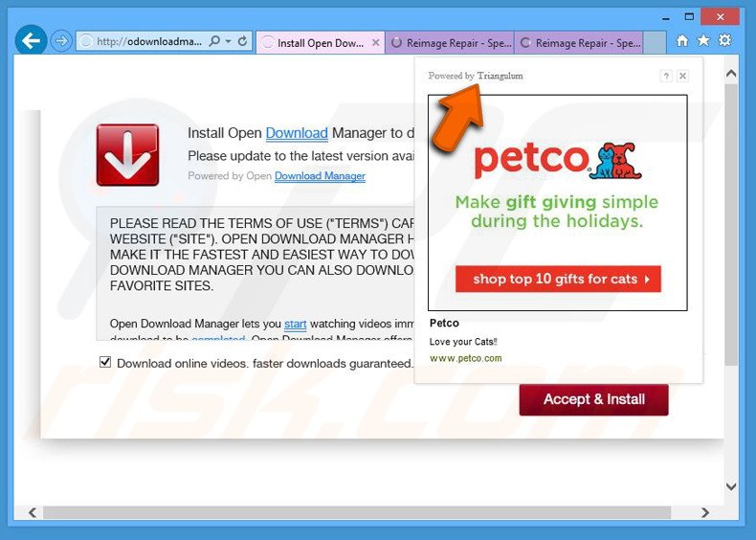Viewport: 756px width, 540px height.
Task: Click the Accept & Install button
Action: pyautogui.click(x=594, y=399)
